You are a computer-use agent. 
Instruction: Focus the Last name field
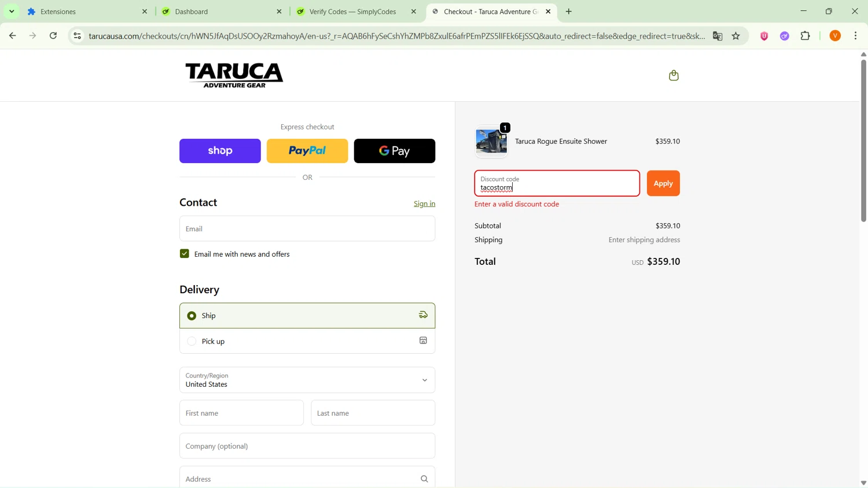tap(373, 413)
